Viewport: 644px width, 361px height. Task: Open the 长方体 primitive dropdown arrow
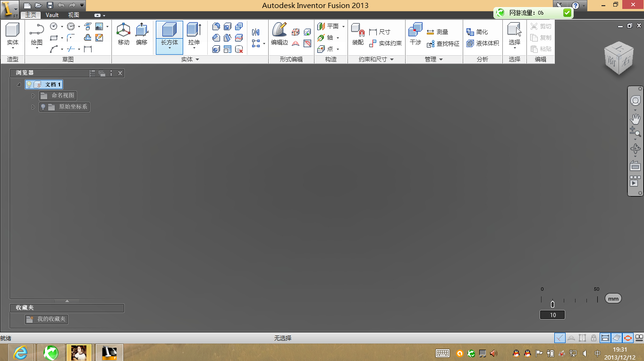169,49
